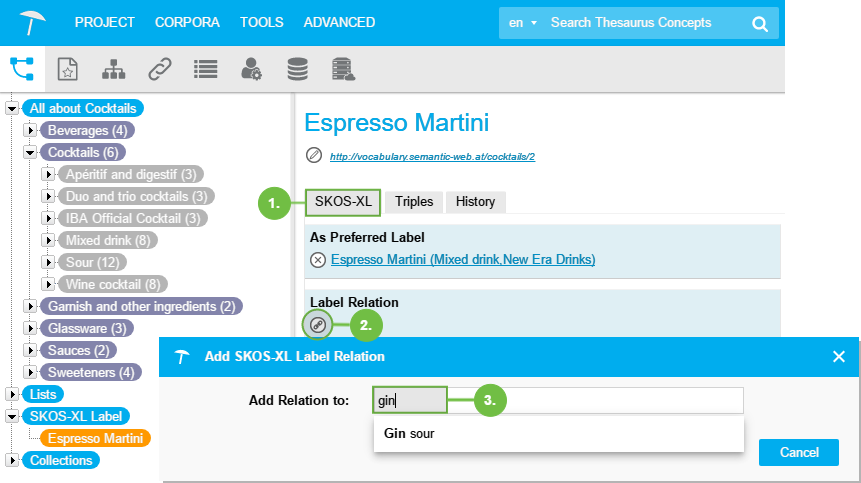
Task: Click the chain link toolbar icon
Action: 160,69
